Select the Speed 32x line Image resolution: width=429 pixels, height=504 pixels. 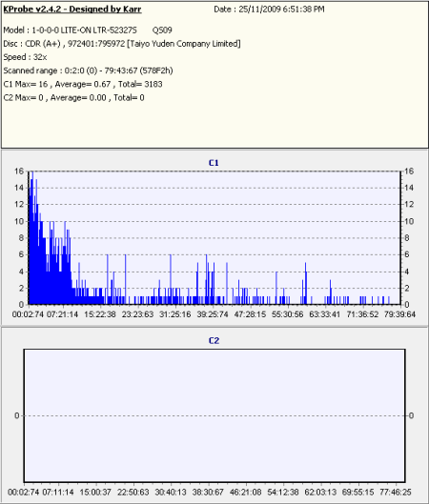click(25, 57)
